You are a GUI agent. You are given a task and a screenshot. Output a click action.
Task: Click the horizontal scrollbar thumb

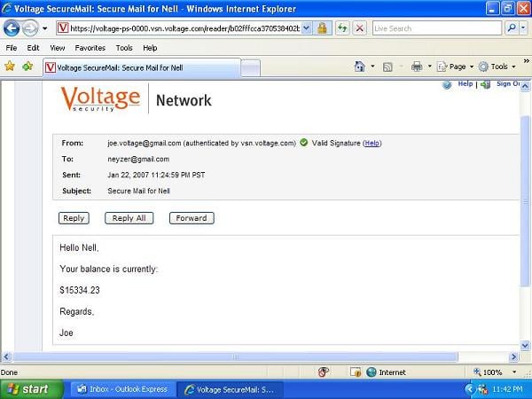235,357
